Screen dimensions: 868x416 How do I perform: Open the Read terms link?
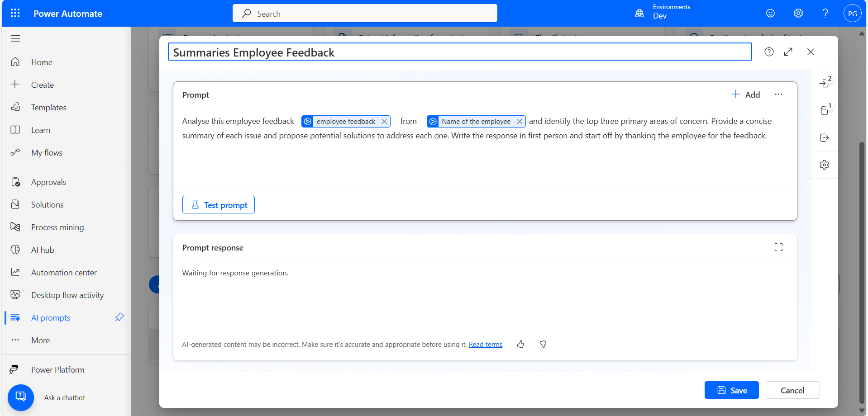click(485, 345)
